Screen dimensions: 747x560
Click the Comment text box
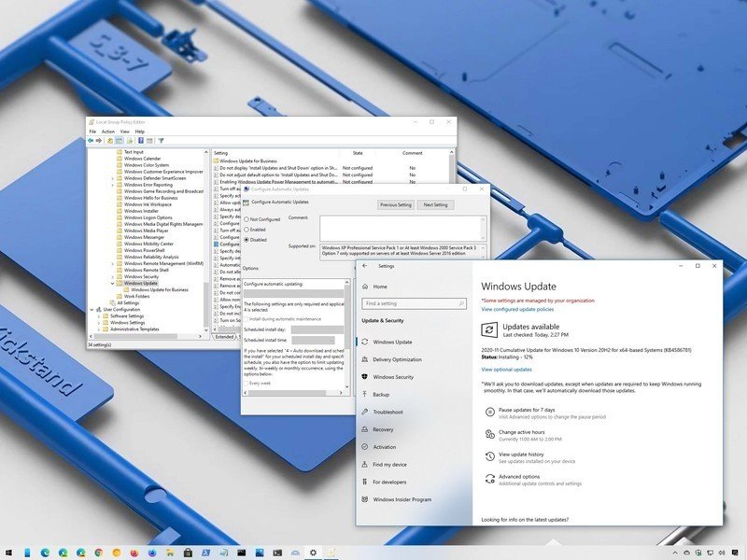click(403, 228)
